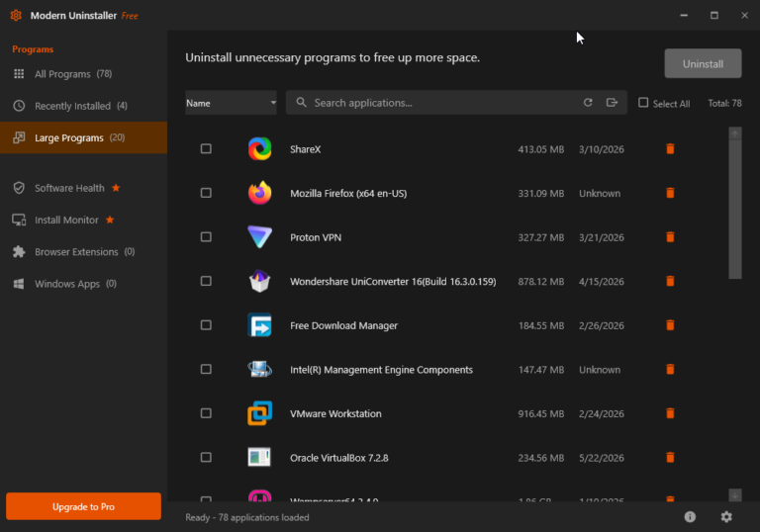Click the Modern Uninstaller logo icon
This screenshot has height=532, width=760.
16,16
